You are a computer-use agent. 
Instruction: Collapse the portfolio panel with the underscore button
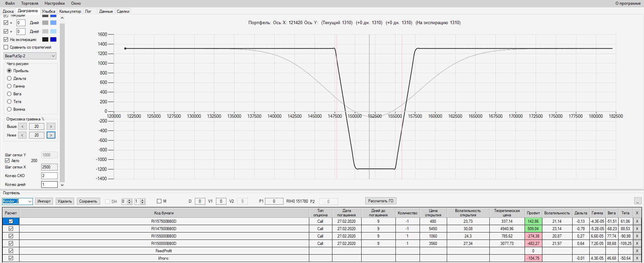pyautogui.click(x=638, y=201)
